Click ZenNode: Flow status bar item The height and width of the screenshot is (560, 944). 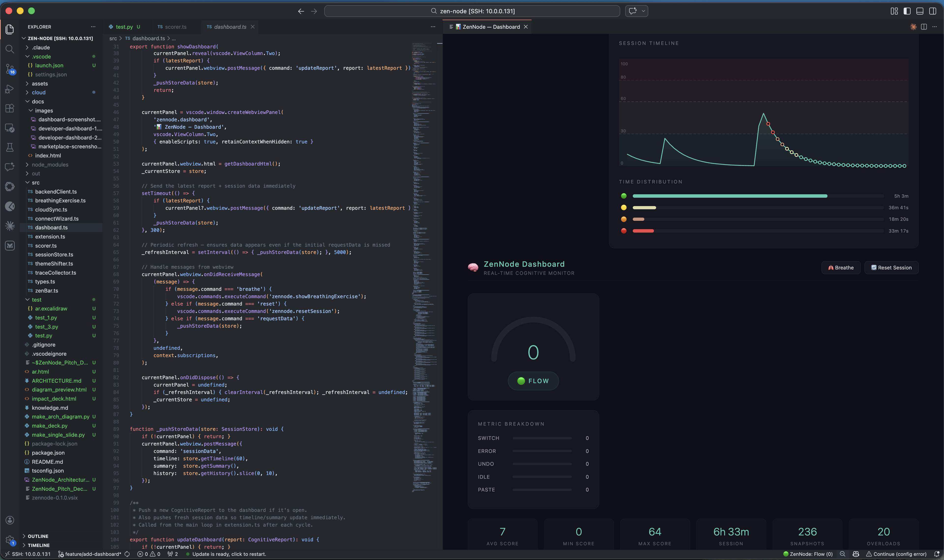[808, 554]
